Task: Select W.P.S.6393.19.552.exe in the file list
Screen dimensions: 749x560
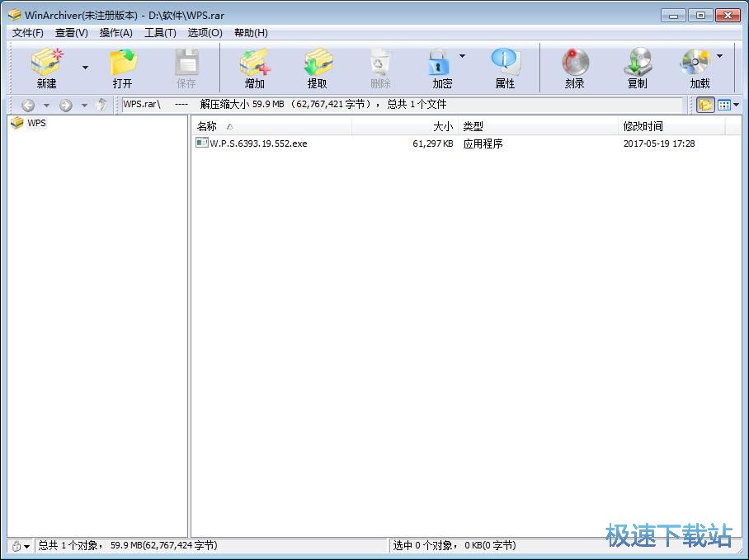Action: (x=257, y=143)
